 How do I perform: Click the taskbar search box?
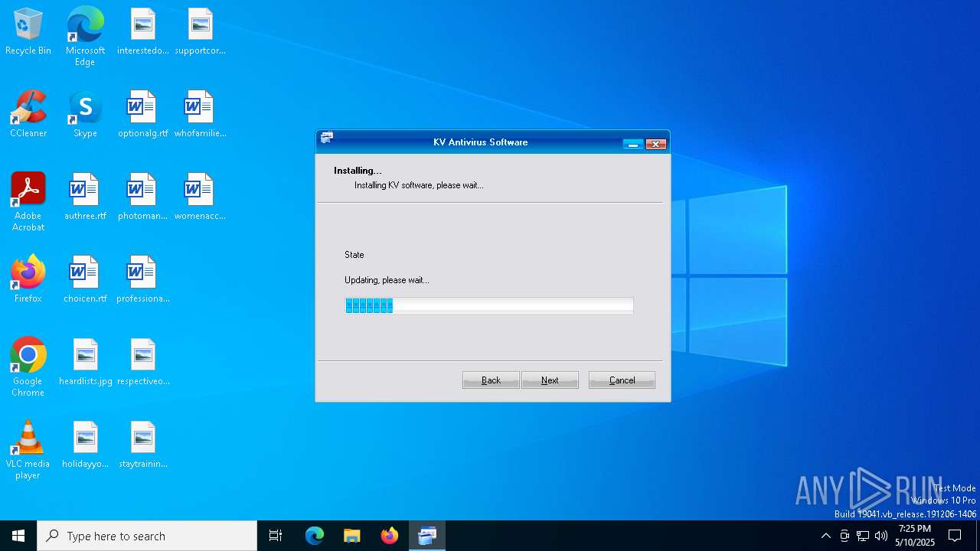pos(147,536)
